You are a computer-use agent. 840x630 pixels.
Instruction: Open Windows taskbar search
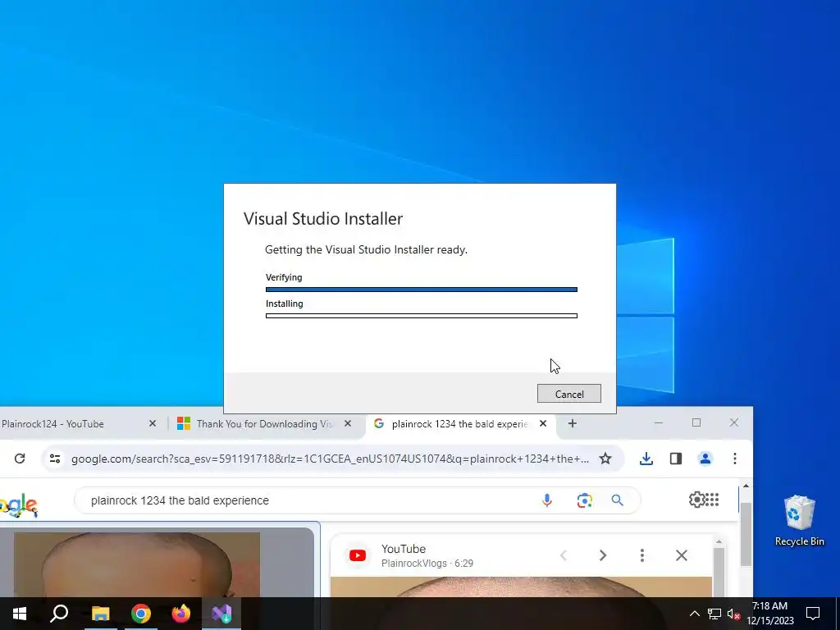click(x=59, y=614)
